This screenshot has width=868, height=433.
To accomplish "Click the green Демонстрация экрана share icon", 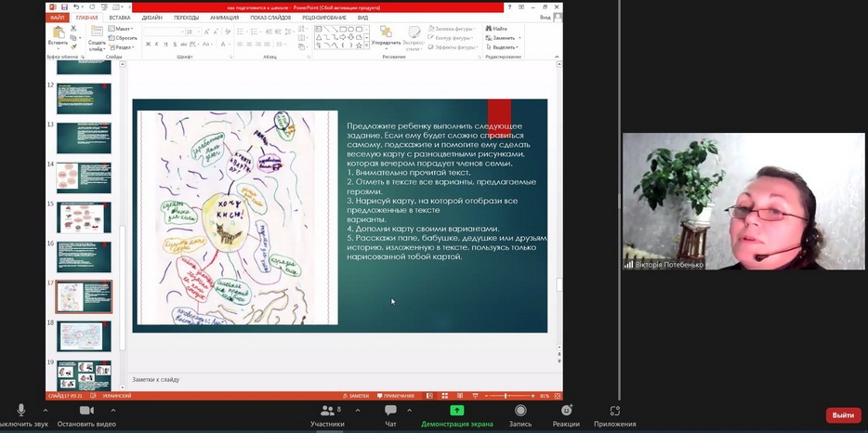I will 456,411.
